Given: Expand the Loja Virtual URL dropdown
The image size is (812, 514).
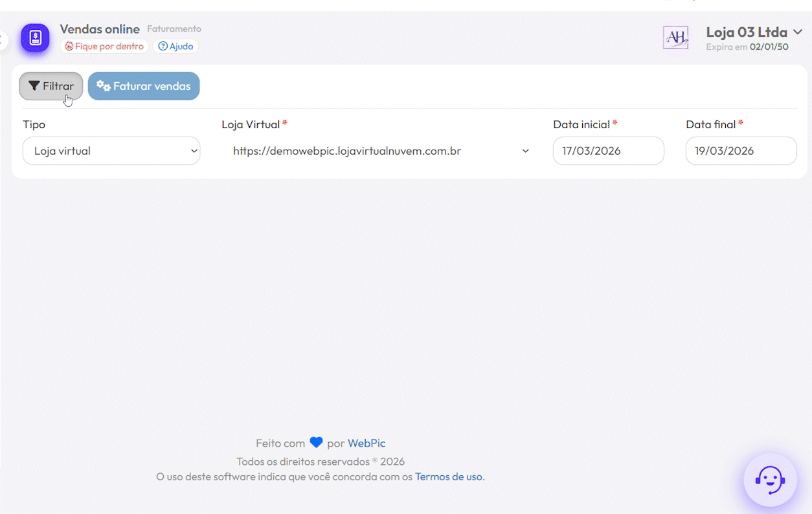Looking at the screenshot, I should (525, 150).
